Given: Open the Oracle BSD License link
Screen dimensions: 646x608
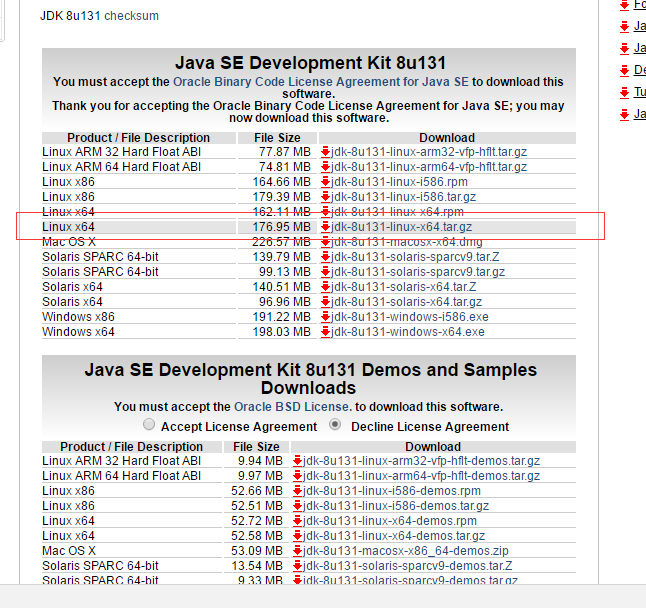Looking at the screenshot, I should 293,407.
